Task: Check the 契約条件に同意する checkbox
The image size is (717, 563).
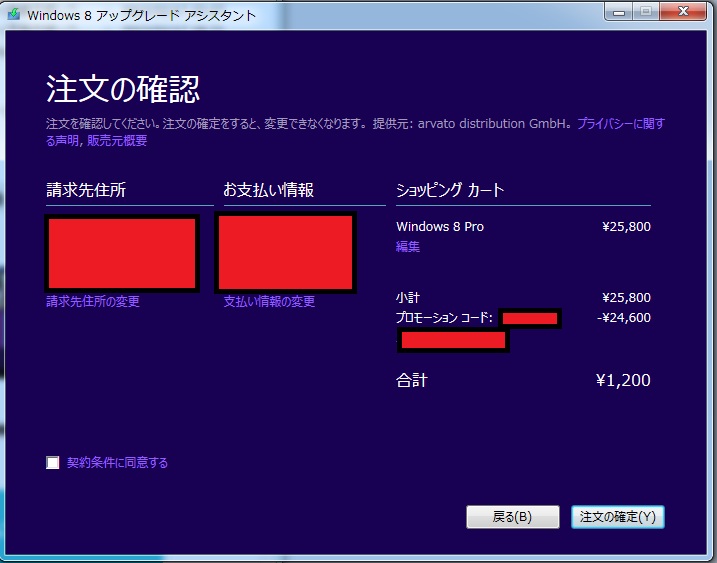Action: coord(53,462)
